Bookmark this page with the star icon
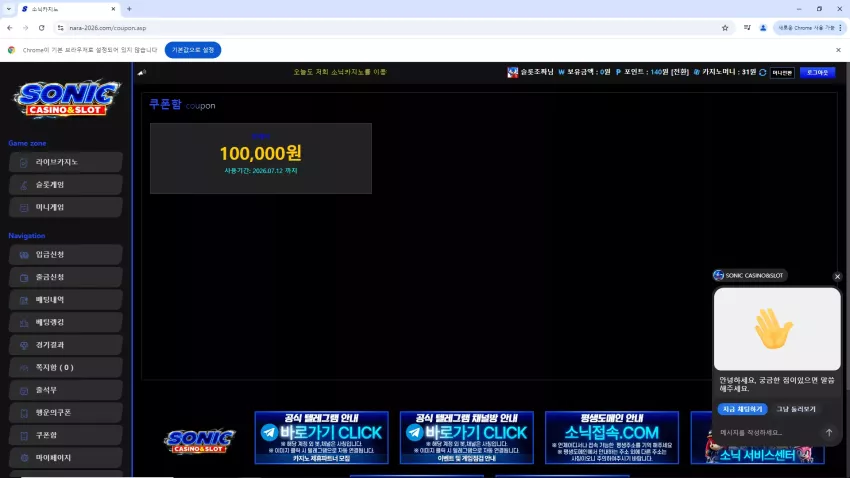 (725, 28)
